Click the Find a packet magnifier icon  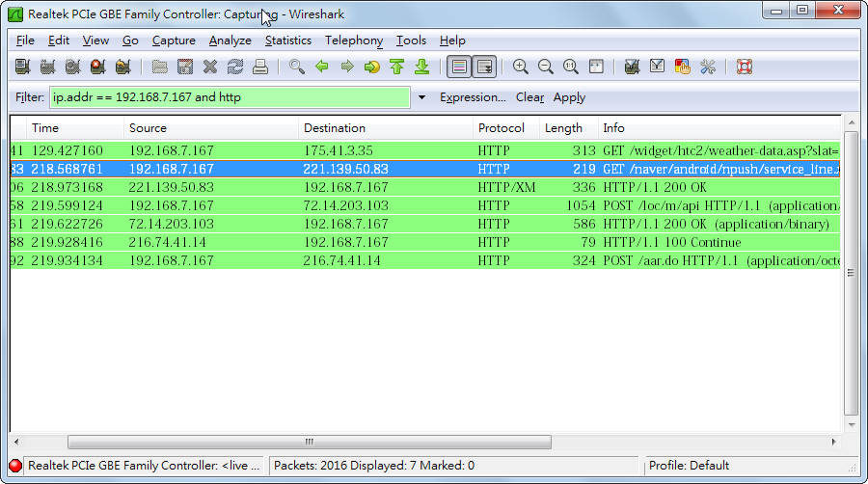click(297, 67)
